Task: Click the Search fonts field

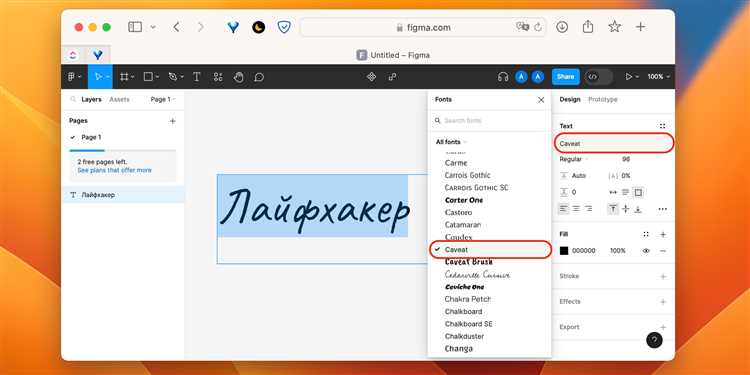Action: pyautogui.click(x=489, y=121)
